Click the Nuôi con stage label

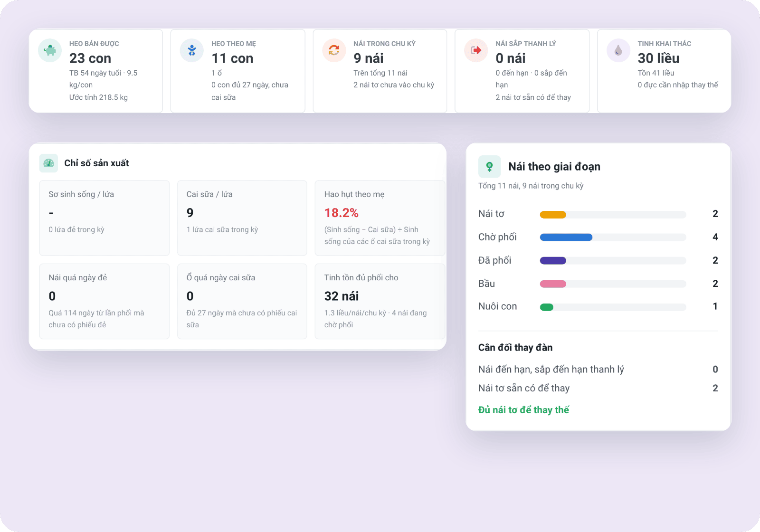coord(497,306)
